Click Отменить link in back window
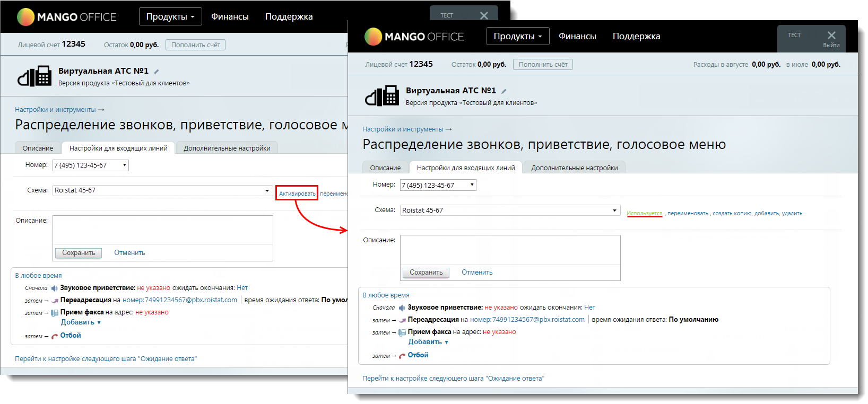 [129, 253]
